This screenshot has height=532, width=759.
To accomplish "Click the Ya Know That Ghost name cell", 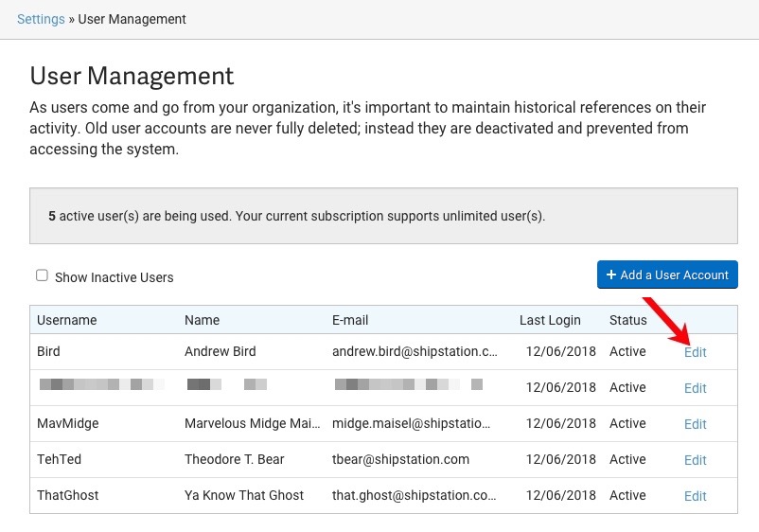I will coord(244,495).
